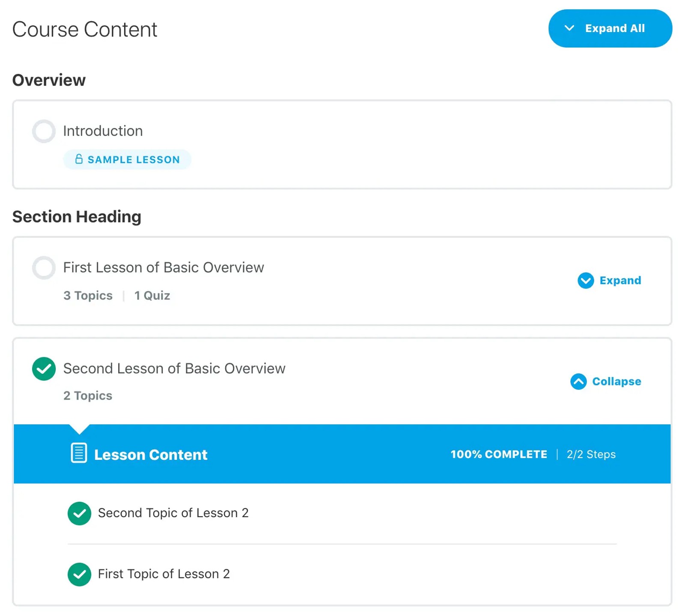Click Second Lesson green completed checkmark
685x616 pixels.
(44, 369)
